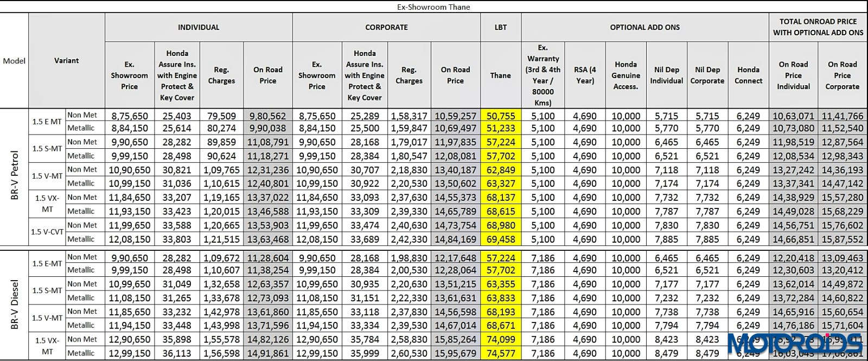Viewport: 868px width, 361px height.
Task: Click registration charges cell 1,56,598
Action: point(221,353)
